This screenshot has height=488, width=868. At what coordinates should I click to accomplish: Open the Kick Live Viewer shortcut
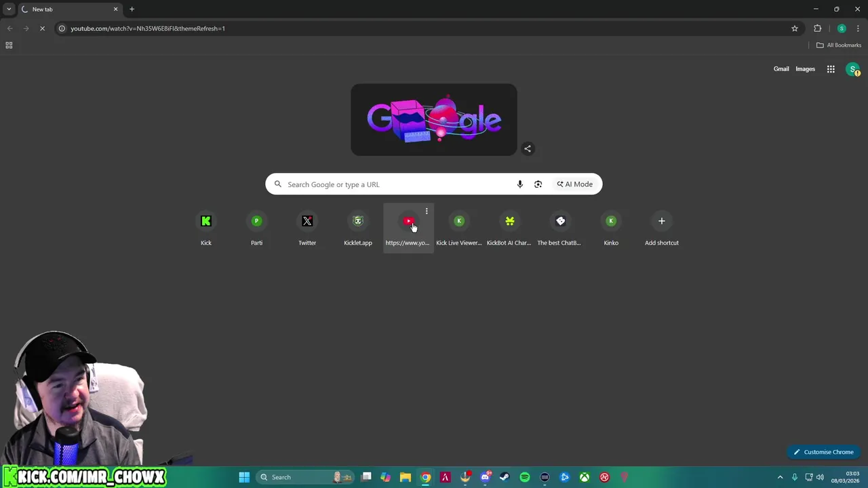tap(459, 228)
